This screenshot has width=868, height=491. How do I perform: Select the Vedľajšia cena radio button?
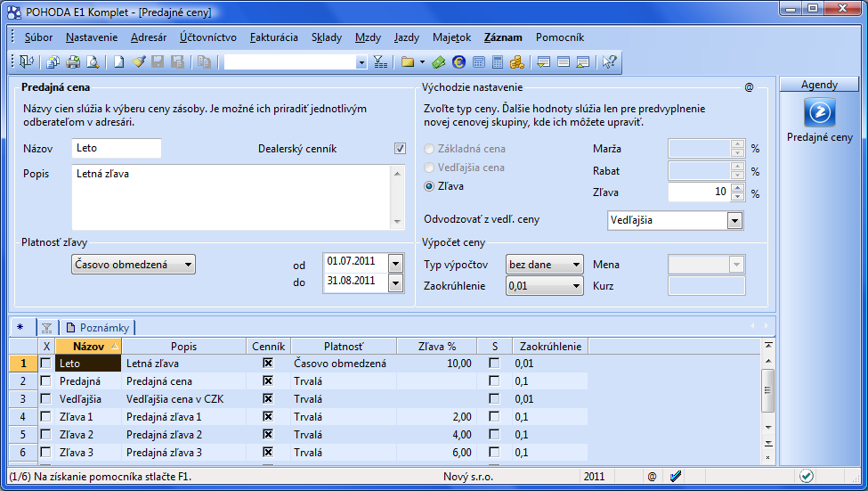pos(429,168)
